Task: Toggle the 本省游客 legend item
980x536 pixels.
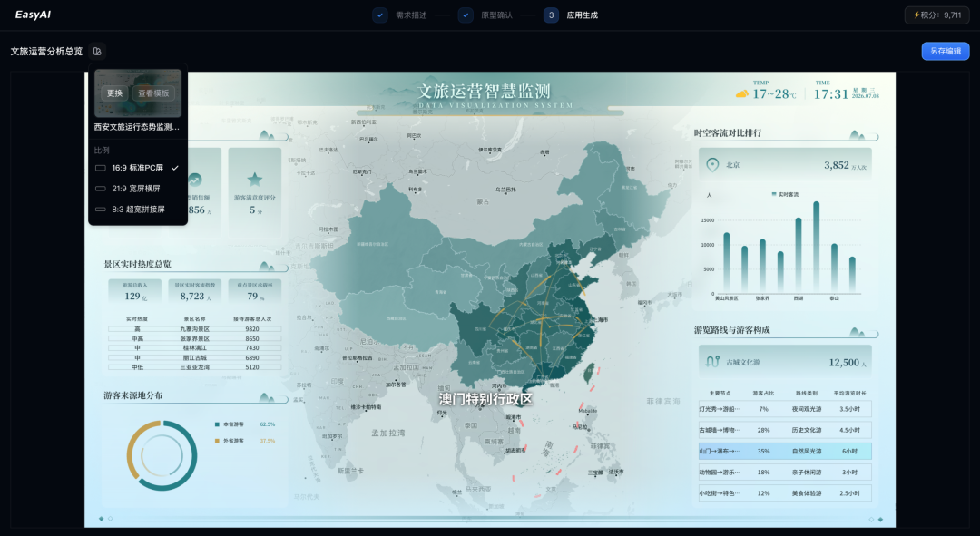Action: (x=229, y=424)
